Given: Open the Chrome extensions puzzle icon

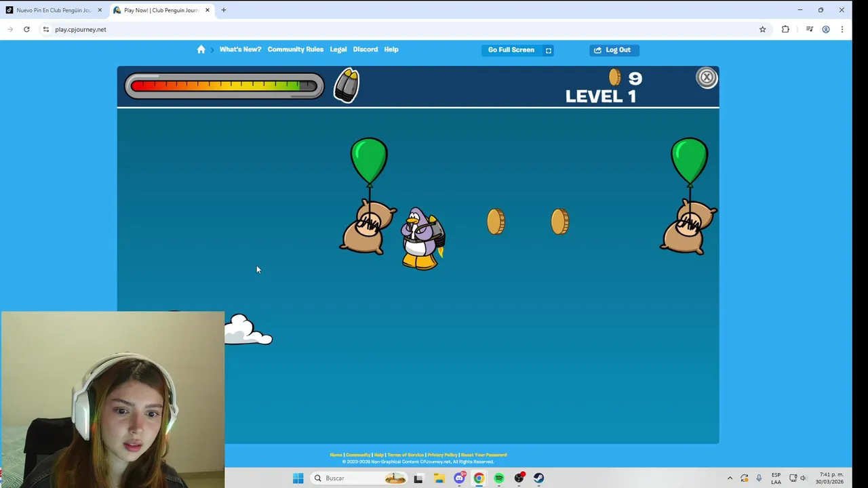Looking at the screenshot, I should click(785, 29).
